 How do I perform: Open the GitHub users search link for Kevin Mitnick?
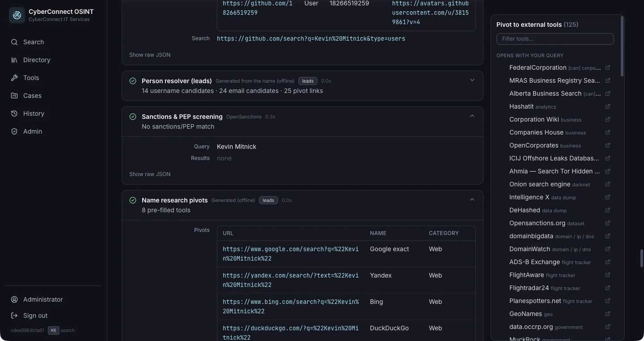pos(311,39)
